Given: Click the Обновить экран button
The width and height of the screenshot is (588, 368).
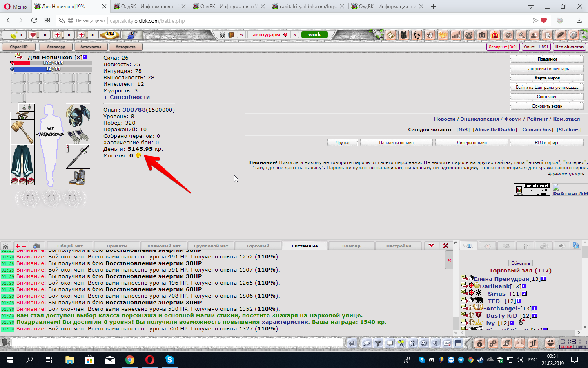Looking at the screenshot, I should pos(547,106).
